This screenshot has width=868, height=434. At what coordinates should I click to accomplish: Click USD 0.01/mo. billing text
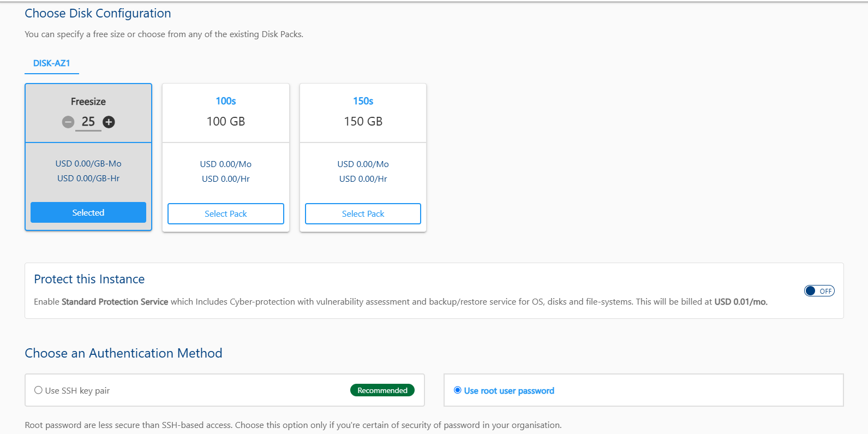[741, 301]
